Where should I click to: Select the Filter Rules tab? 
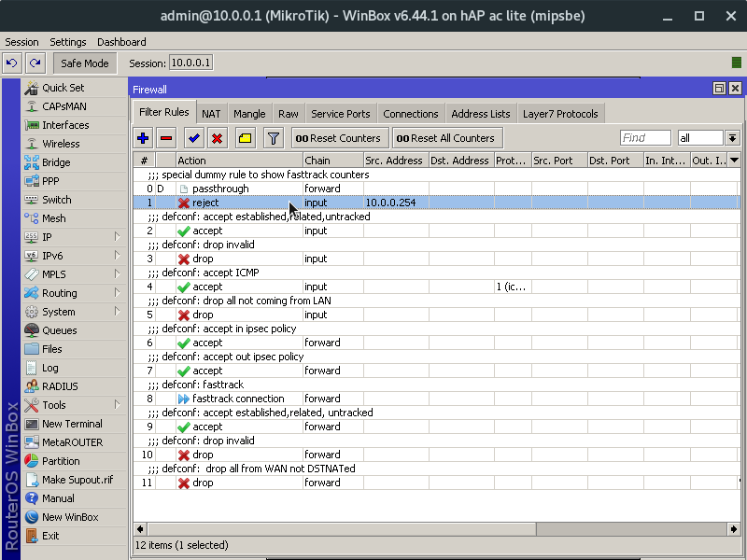click(164, 112)
